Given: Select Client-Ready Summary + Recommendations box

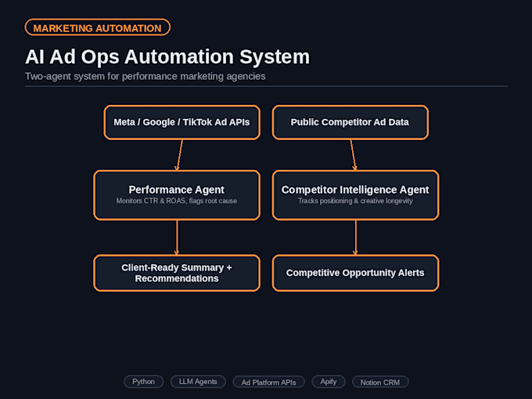Looking at the screenshot, I should pyautogui.click(x=177, y=273).
